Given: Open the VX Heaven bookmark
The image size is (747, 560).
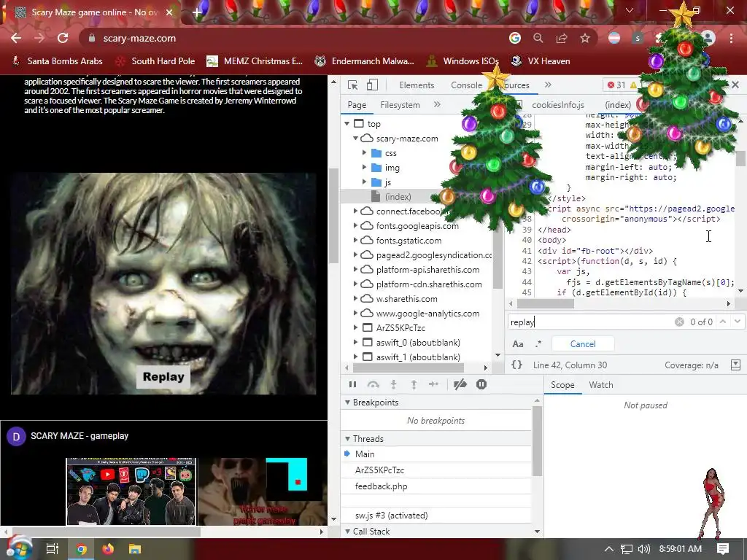Looking at the screenshot, I should pyautogui.click(x=541, y=61).
